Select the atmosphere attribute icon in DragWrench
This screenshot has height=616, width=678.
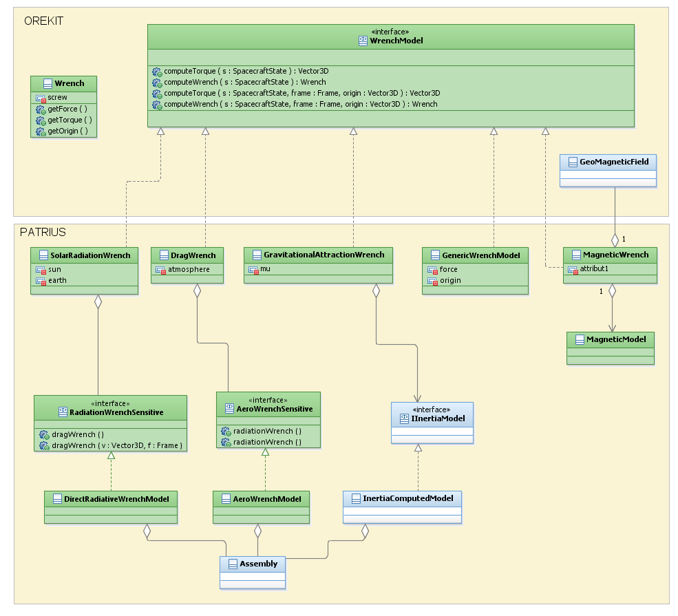[160, 270]
